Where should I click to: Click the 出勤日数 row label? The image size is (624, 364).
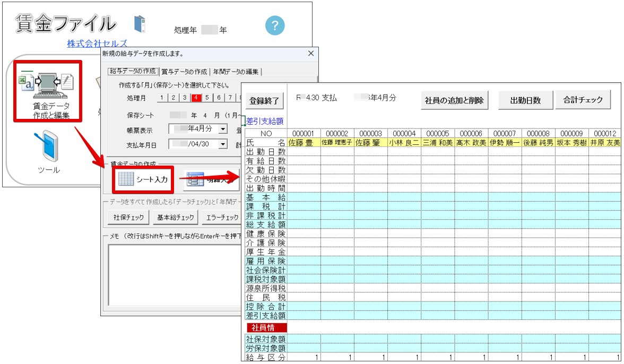click(266, 152)
